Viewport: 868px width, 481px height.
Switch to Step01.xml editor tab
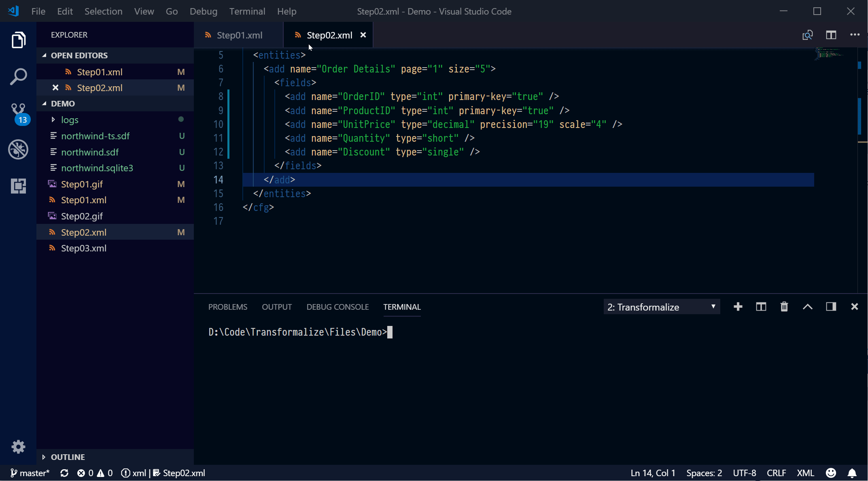pyautogui.click(x=239, y=35)
